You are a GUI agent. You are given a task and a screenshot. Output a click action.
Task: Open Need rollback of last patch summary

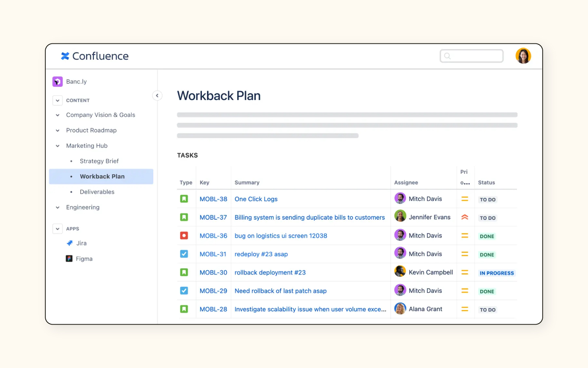pos(281,291)
